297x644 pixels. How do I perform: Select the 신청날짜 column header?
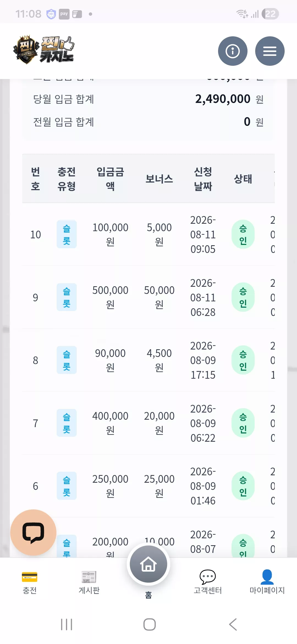pyautogui.click(x=203, y=179)
